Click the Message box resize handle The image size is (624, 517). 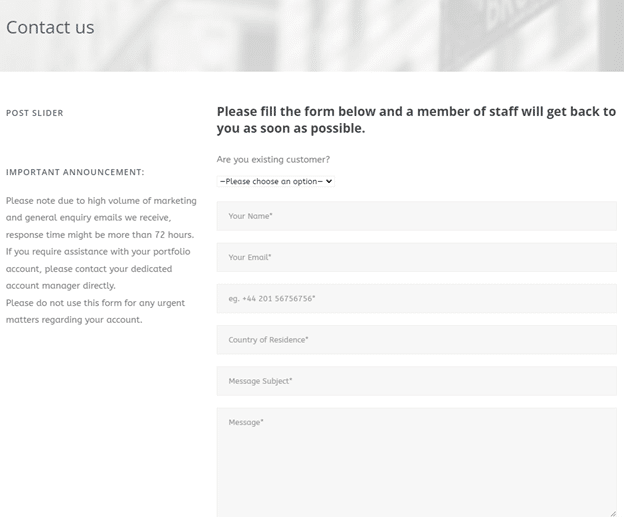[612, 512]
